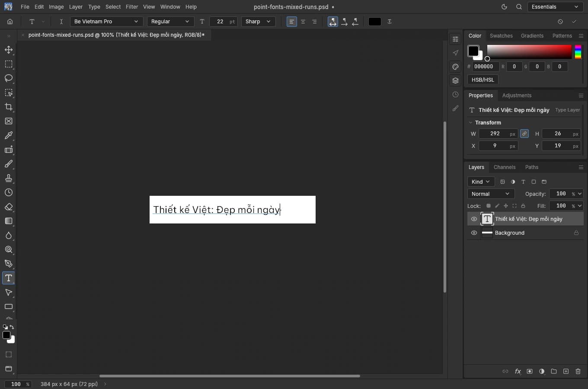The height and width of the screenshot is (389, 588).
Task: Collapse the Transform section
Action: pos(471,123)
